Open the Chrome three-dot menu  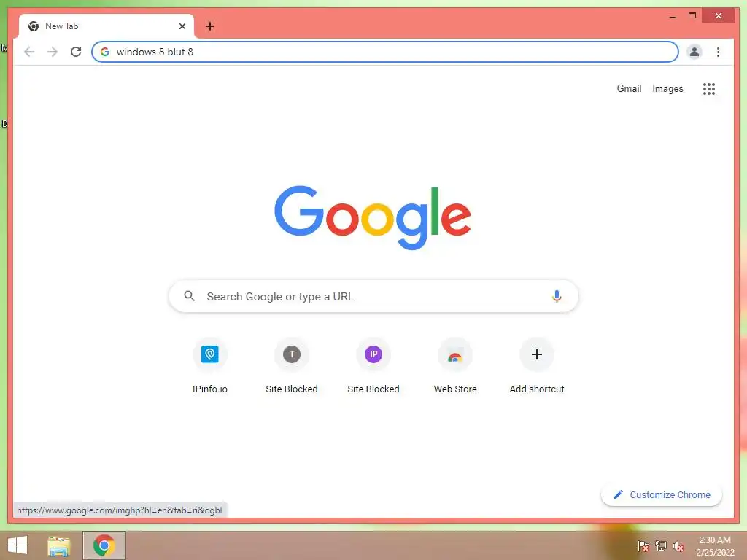pyautogui.click(x=718, y=52)
